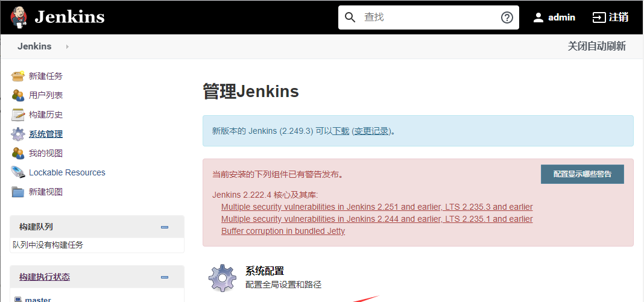Click the 系统管理 gear icon in sidebar
The height and width of the screenshot is (302, 644).
pyautogui.click(x=17, y=134)
